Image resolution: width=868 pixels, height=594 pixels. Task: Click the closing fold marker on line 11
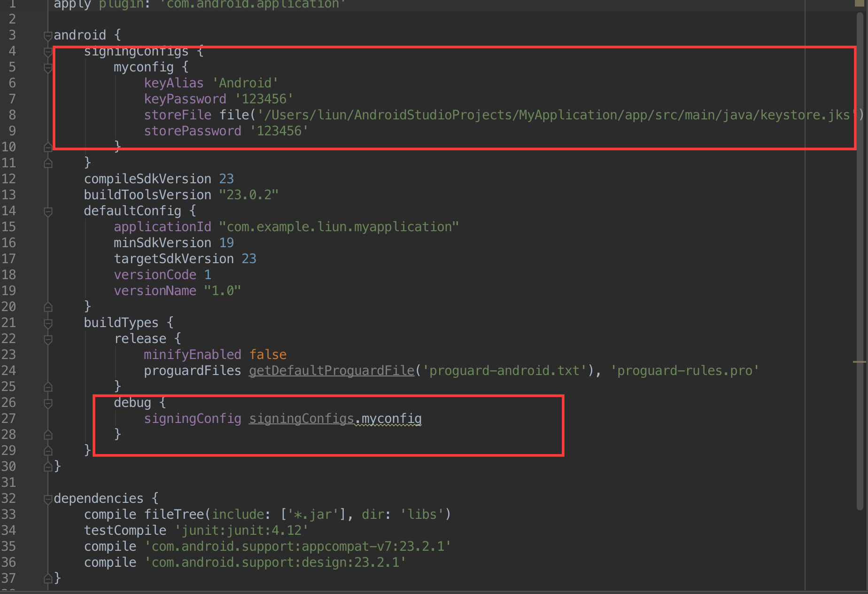tap(48, 163)
